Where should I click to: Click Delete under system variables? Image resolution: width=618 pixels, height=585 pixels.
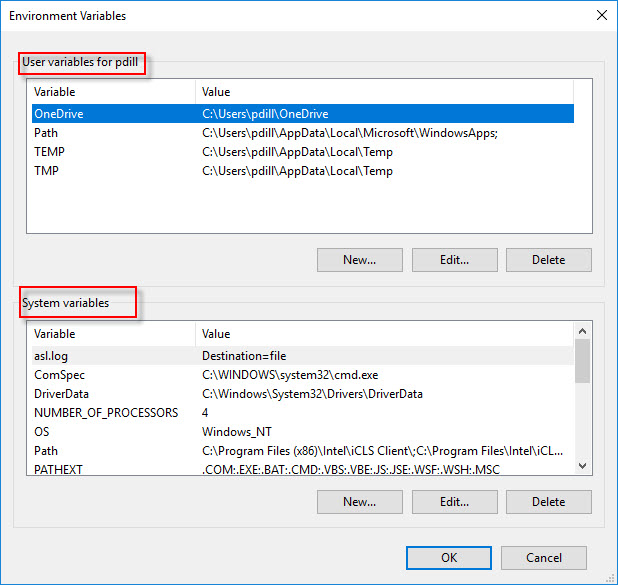coord(548,502)
